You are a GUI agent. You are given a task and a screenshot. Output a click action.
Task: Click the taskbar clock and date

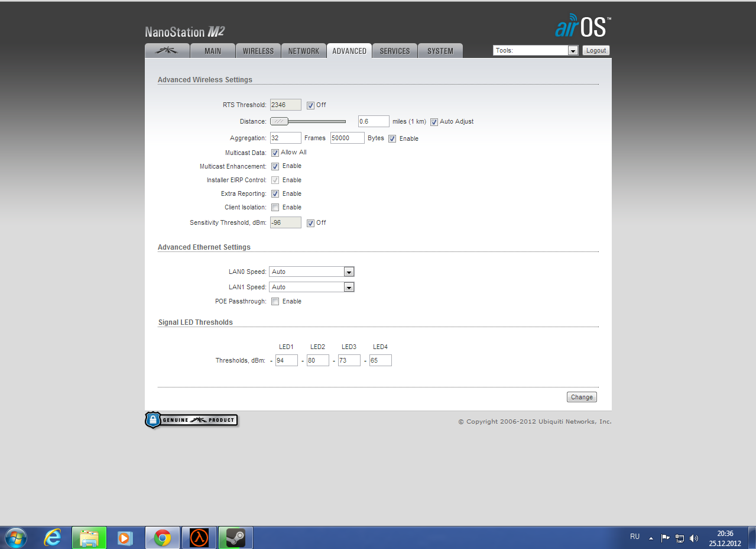point(725,538)
